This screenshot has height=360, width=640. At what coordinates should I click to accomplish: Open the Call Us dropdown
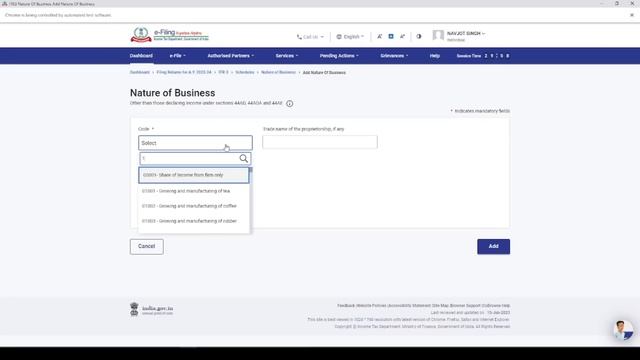[x=310, y=37]
